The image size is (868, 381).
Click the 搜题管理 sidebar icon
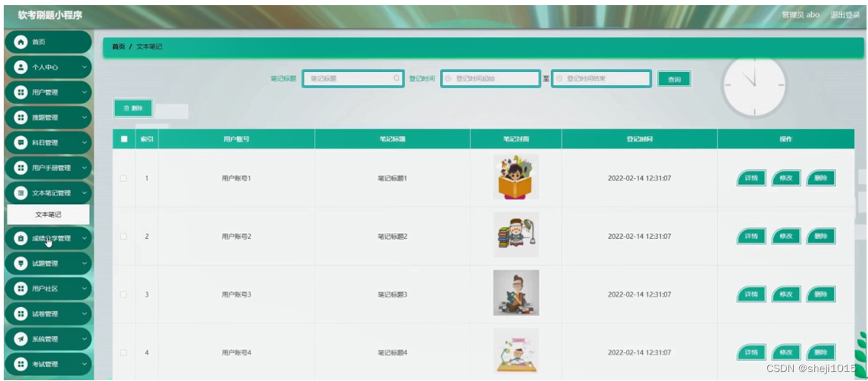point(21,117)
